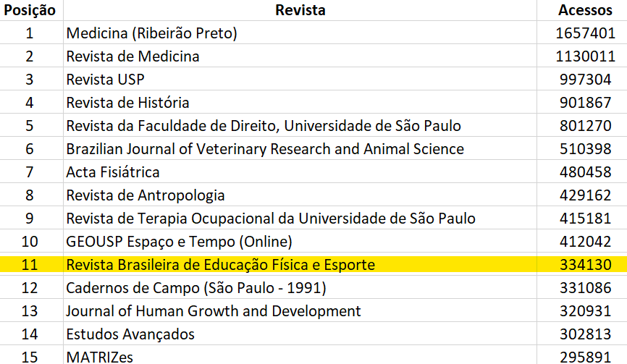Select the Posição column header

[31, 10]
